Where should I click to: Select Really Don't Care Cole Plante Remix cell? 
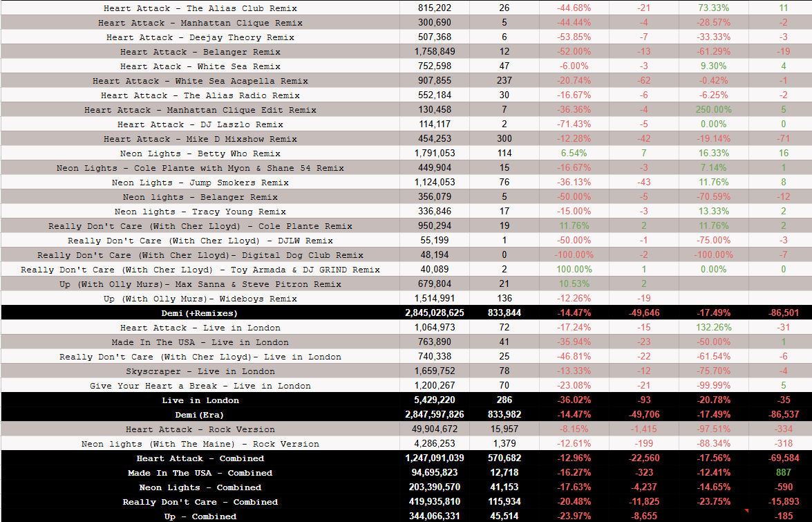click(200, 226)
